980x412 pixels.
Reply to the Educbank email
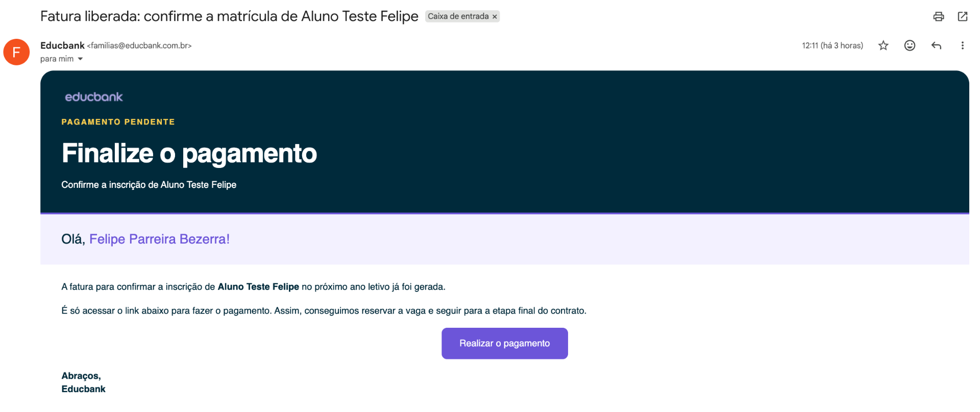tap(936, 45)
